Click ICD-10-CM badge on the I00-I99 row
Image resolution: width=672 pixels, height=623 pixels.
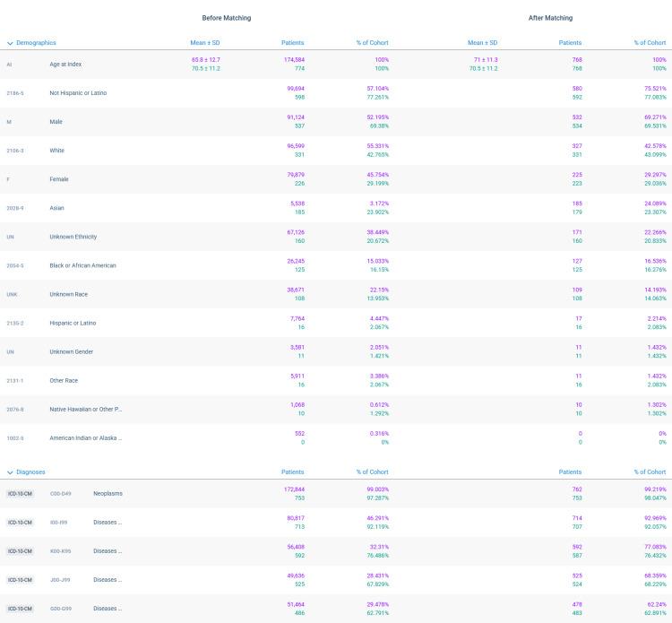[21, 523]
